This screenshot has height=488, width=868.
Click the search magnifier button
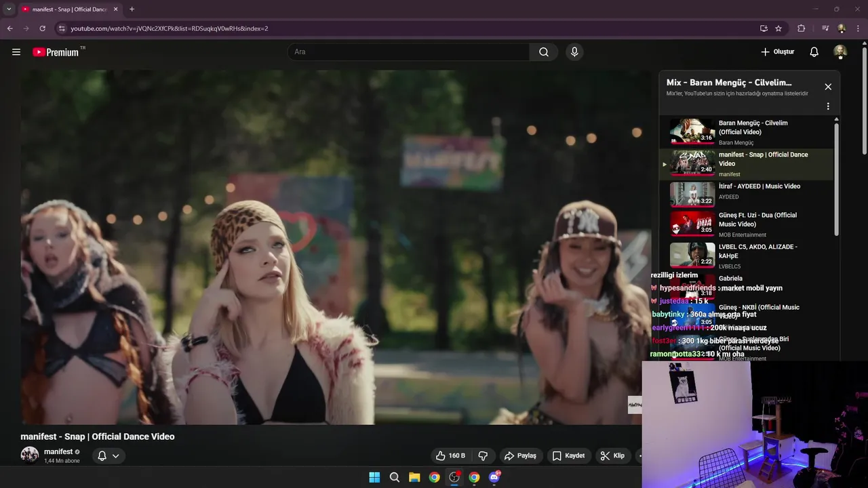pos(544,52)
